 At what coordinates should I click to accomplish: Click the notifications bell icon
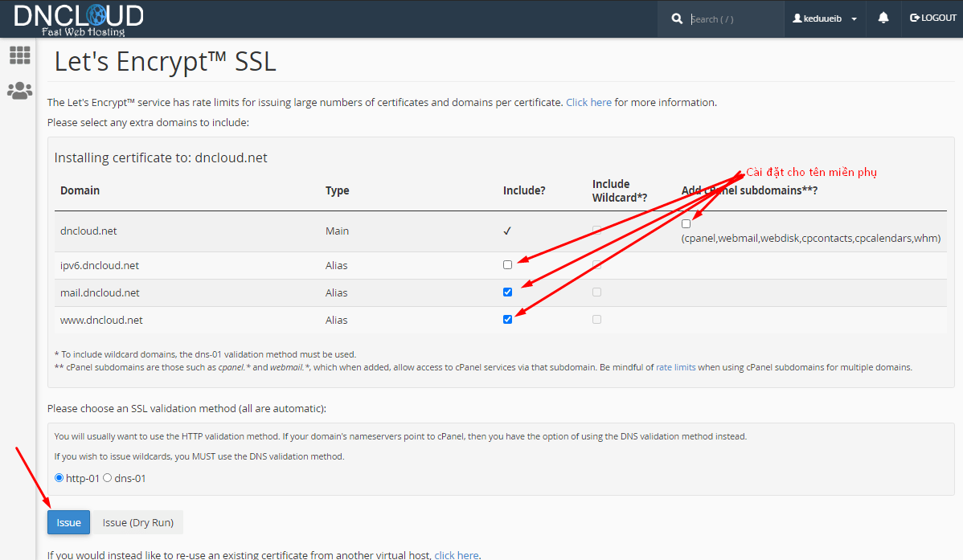883,18
